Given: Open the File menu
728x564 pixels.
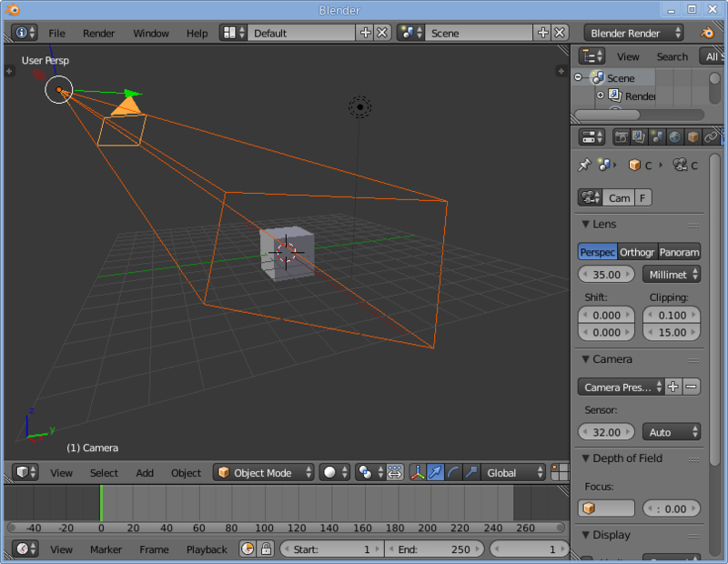Looking at the screenshot, I should 56,34.
